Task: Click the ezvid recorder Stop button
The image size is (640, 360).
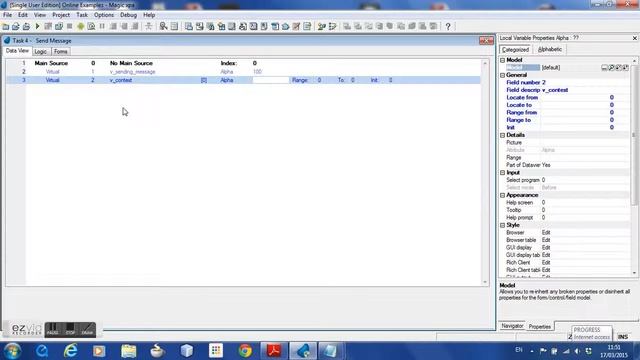Action: click(70, 329)
